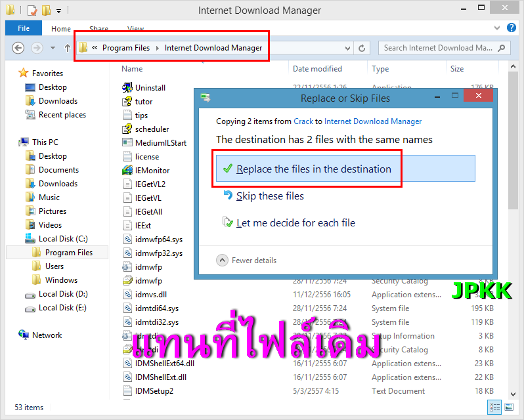Open the File menu tab
The image size is (524, 420).
pos(24,28)
